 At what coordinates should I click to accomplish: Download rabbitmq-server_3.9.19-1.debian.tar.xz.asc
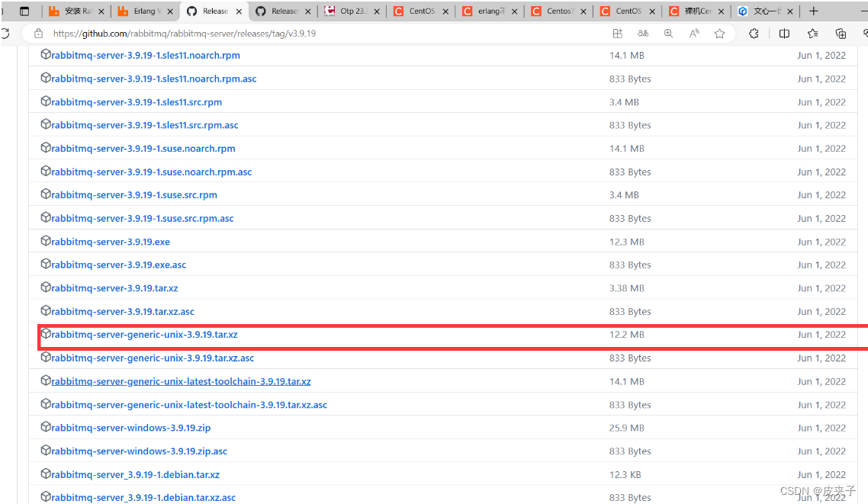[144, 497]
